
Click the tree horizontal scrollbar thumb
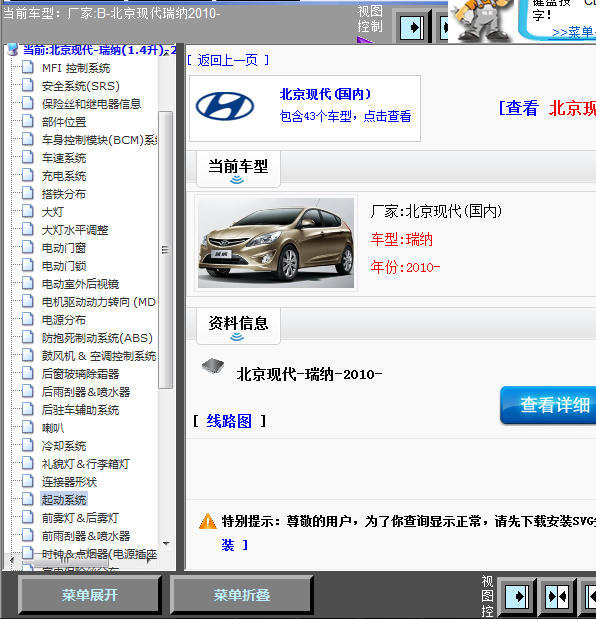pyautogui.click(x=65, y=560)
